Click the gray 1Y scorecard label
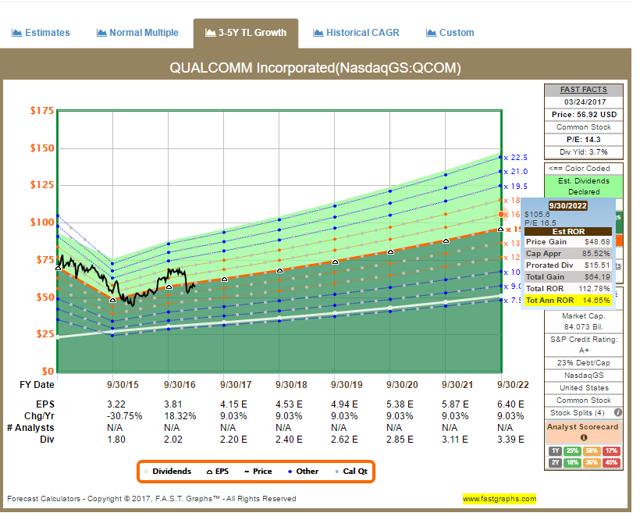The image size is (640, 527). (x=555, y=451)
